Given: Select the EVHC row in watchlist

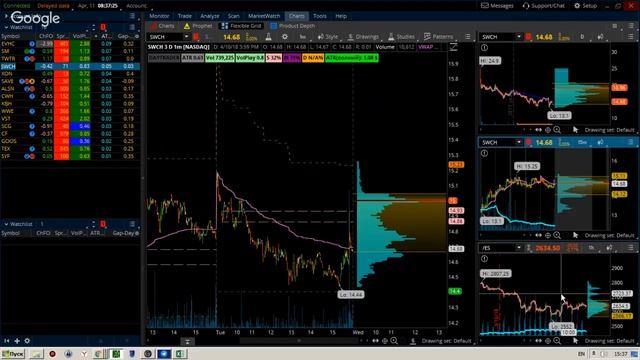Looking at the screenshot, I should (x=70, y=44).
